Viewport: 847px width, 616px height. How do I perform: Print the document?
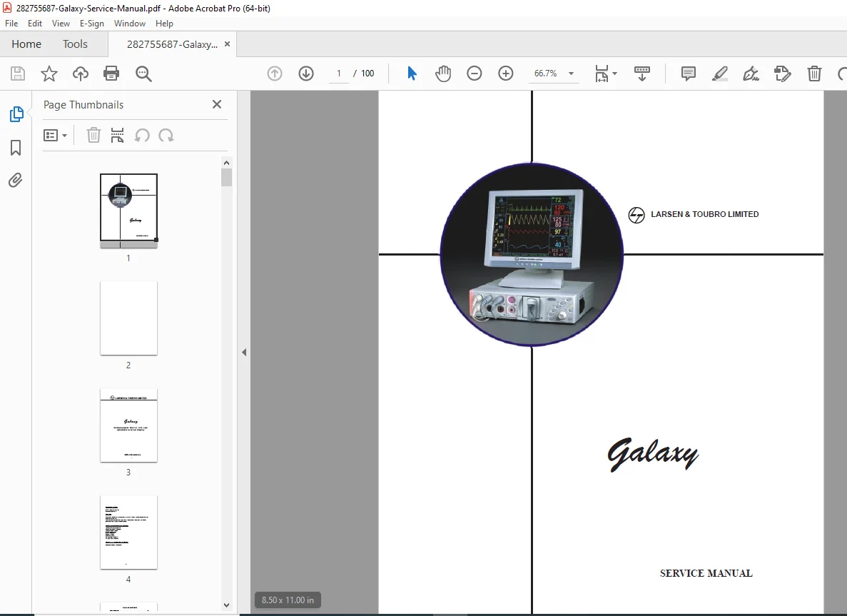click(x=111, y=74)
